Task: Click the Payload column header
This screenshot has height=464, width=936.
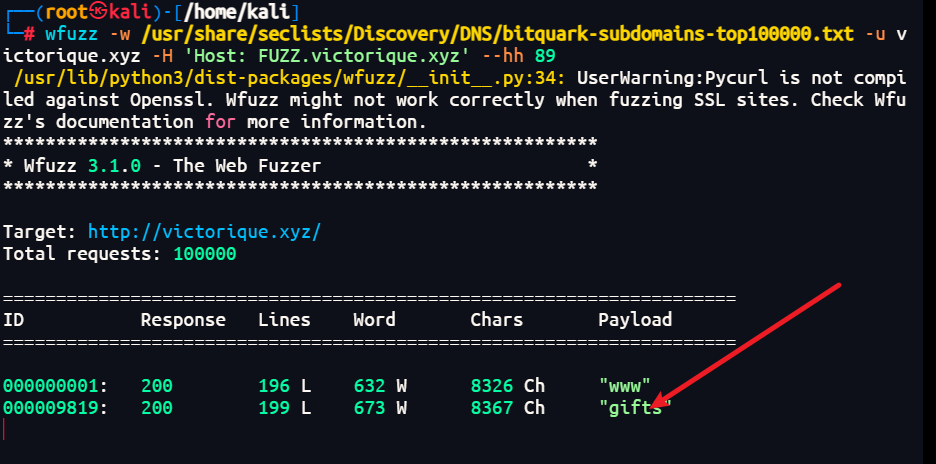Action: pos(635,320)
